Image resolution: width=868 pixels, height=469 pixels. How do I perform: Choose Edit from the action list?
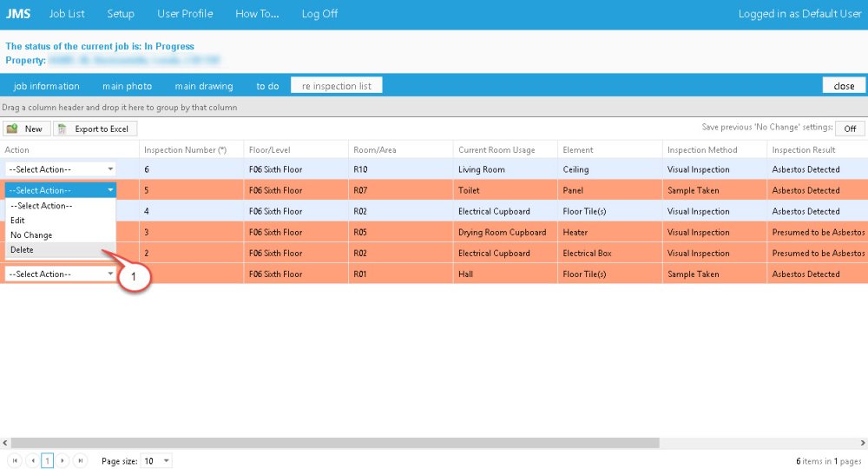61,221
